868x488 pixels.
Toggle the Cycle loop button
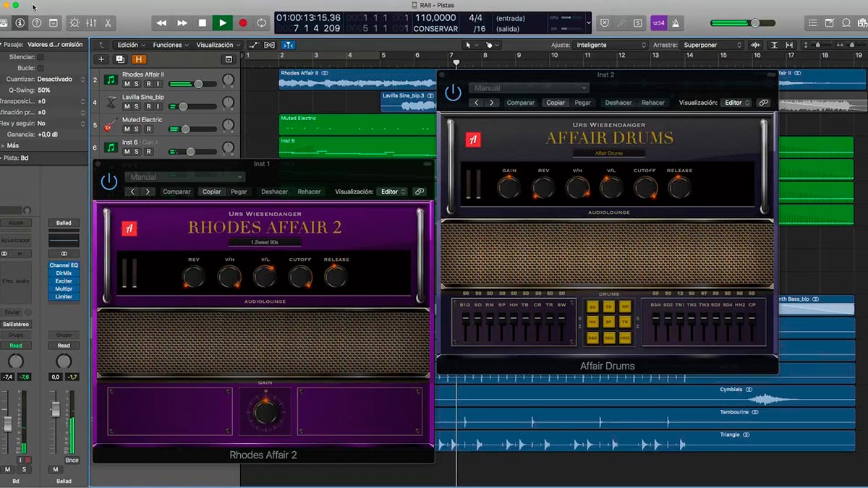(261, 23)
